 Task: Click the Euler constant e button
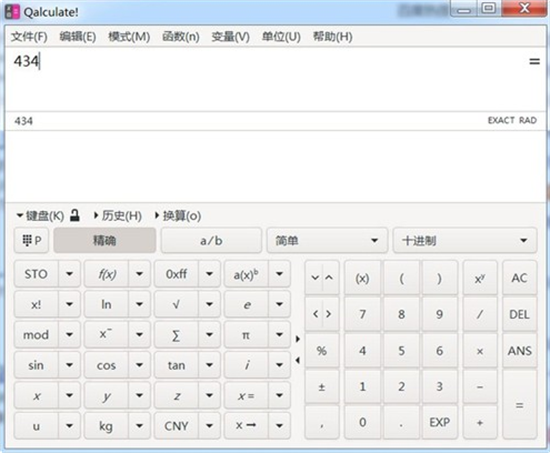point(246,304)
